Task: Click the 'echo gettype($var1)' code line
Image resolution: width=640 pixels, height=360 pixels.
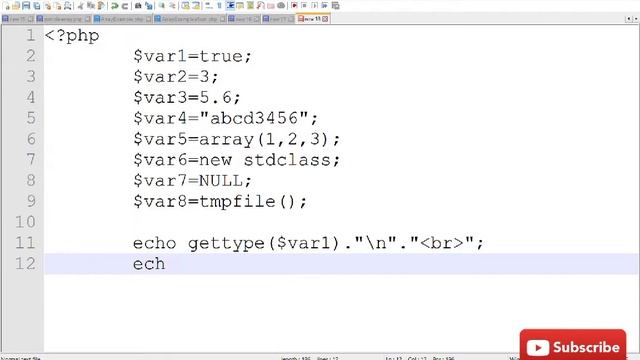Action: [308, 243]
